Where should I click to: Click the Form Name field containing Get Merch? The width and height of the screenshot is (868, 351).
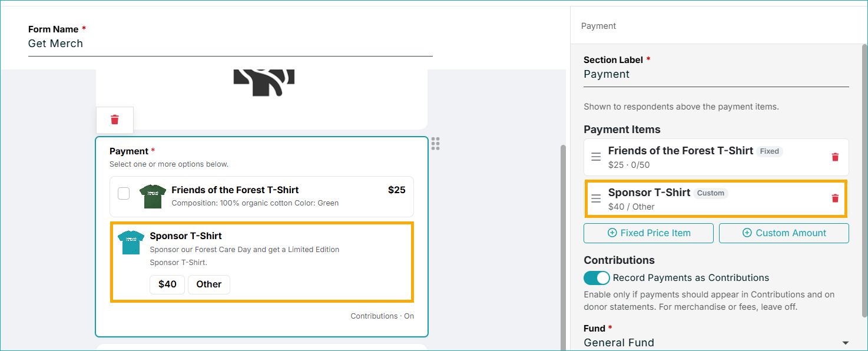coord(230,44)
